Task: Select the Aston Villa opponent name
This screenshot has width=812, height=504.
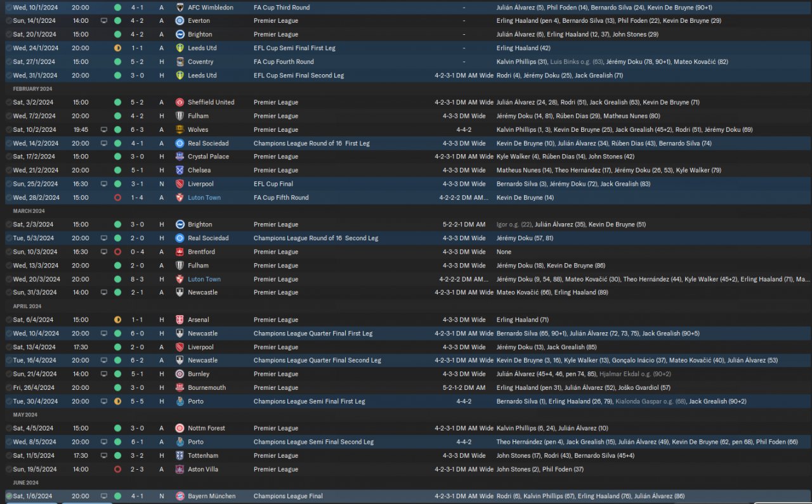Action: point(203,470)
